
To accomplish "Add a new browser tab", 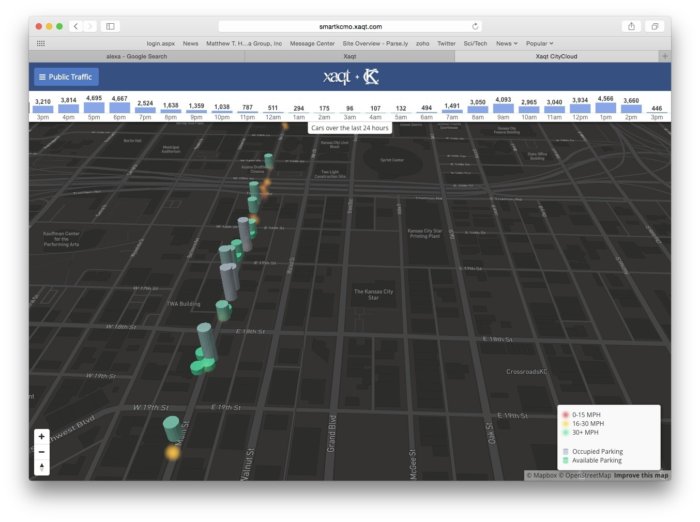I will pyautogui.click(x=664, y=57).
